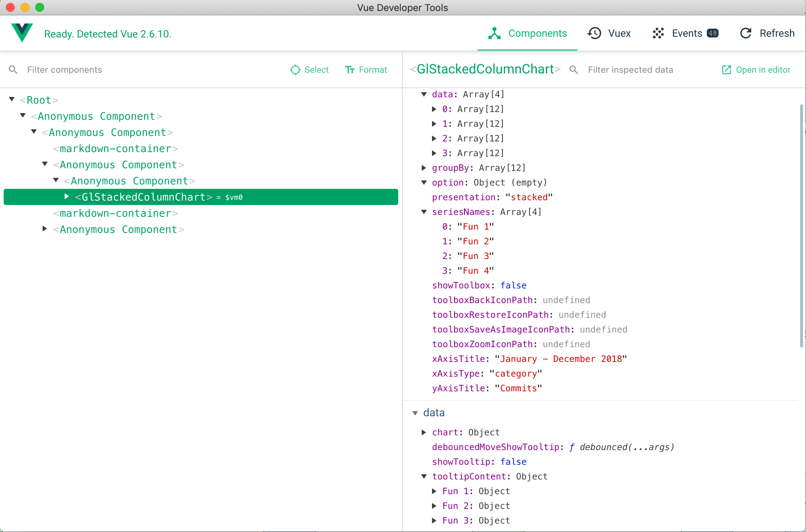
Task: Expand data item 3: Array[12]
Action: click(x=434, y=153)
